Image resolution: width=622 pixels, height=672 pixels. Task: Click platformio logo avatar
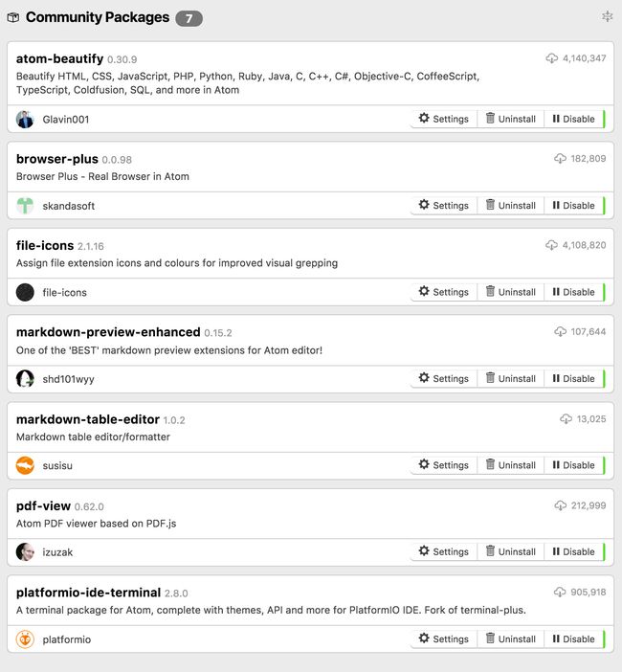(25, 639)
